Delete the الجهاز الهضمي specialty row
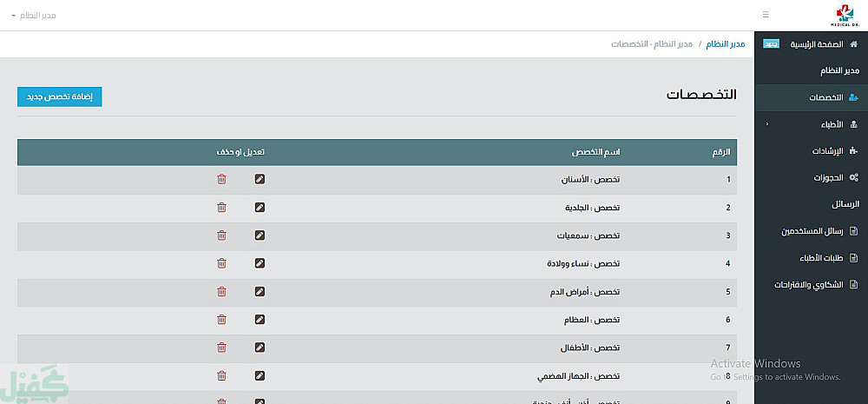The width and height of the screenshot is (868, 404). click(221, 375)
